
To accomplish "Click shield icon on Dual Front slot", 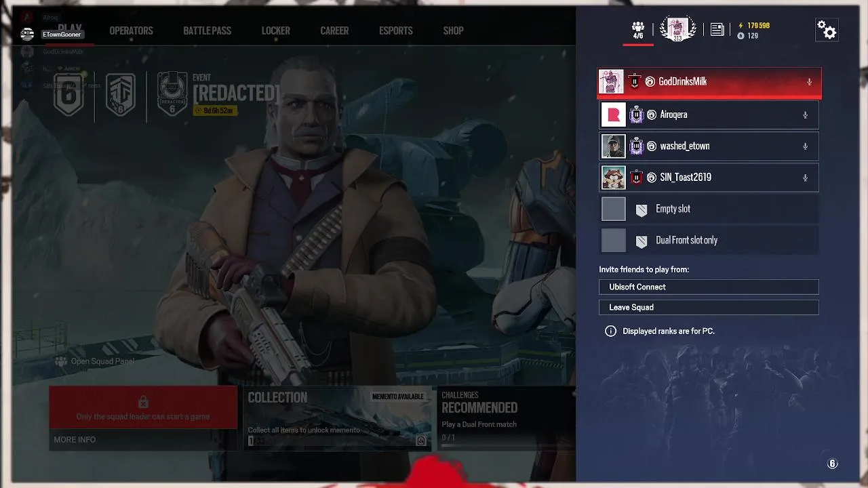I will 642,241.
